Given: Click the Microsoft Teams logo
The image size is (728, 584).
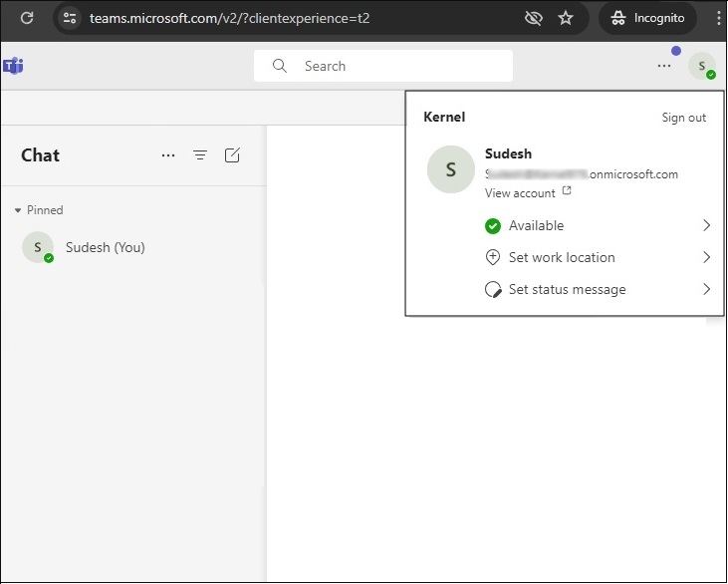Looking at the screenshot, I should point(13,66).
